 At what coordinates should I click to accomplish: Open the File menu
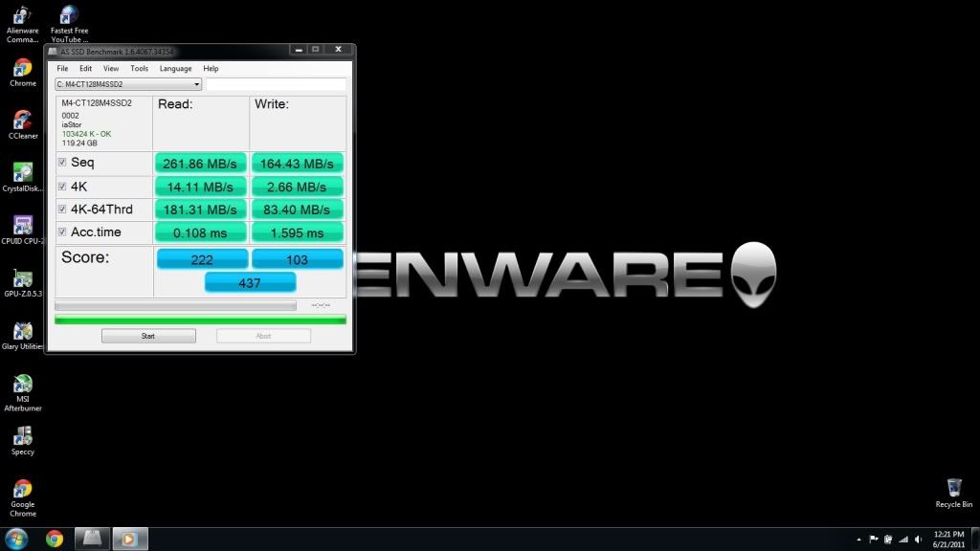tap(62, 69)
